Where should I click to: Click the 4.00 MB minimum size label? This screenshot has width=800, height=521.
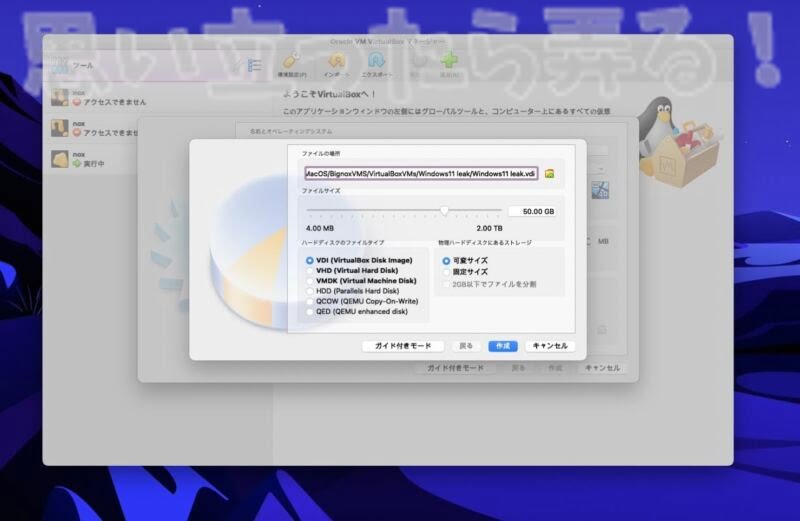click(320, 228)
